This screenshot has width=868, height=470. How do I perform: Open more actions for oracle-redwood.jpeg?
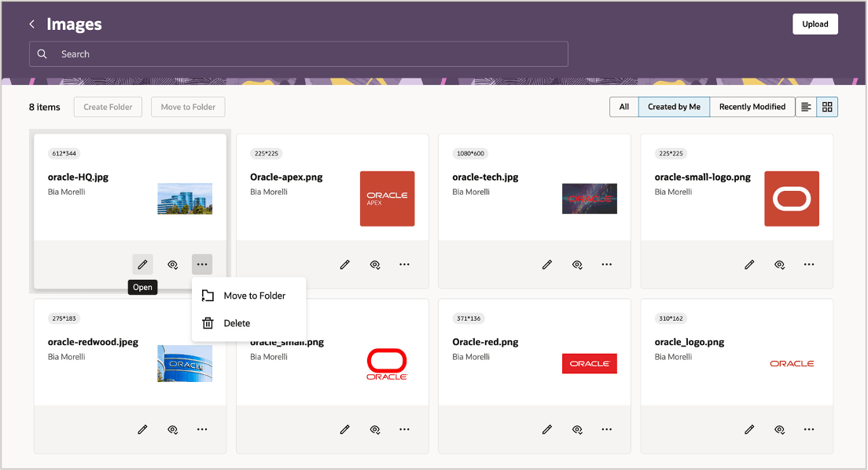[202, 430]
